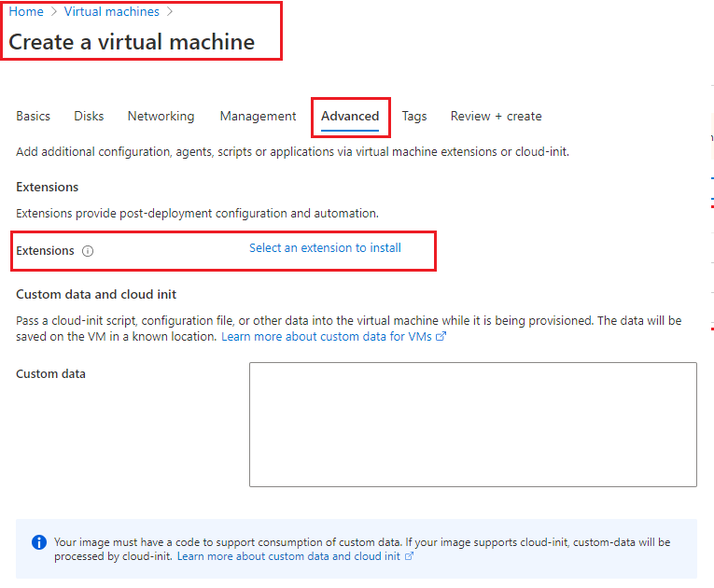Image resolution: width=714 pixels, height=588 pixels.
Task: Open 'Learn more about custom data for VMs'
Action: click(x=328, y=337)
